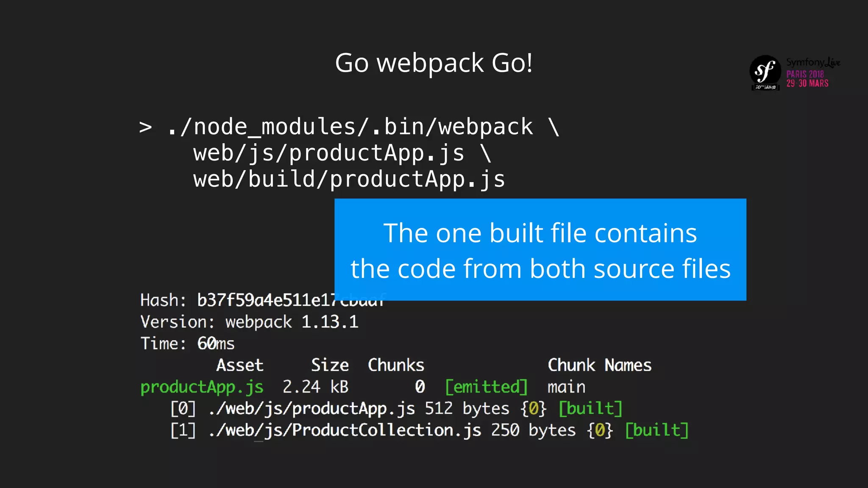Image resolution: width=868 pixels, height=488 pixels.
Task: Click the 'Go webpack Go!' slide title
Action: click(434, 63)
